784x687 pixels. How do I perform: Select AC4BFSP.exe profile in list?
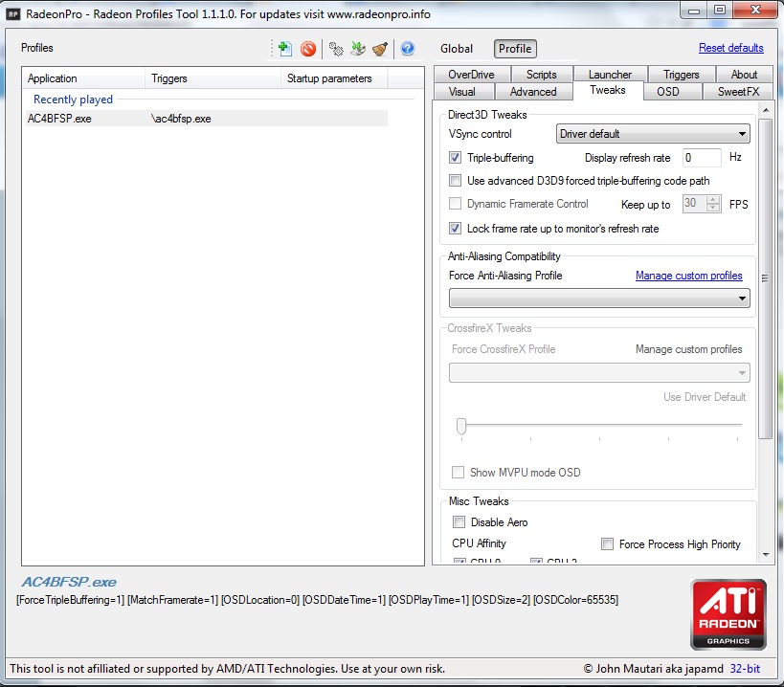[x=59, y=119]
